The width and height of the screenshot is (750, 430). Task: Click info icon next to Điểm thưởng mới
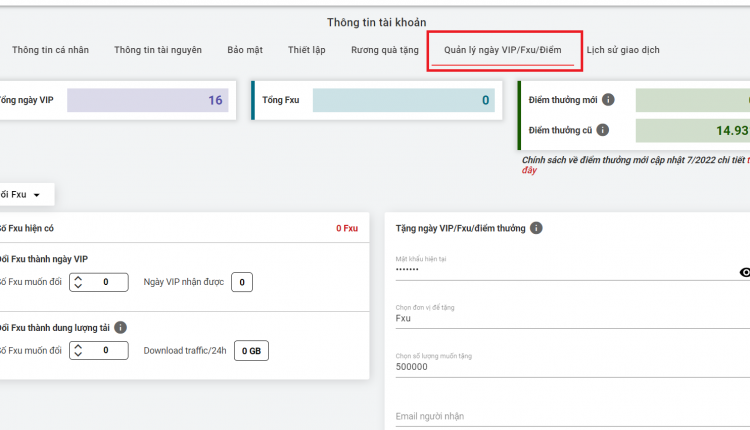click(x=608, y=99)
